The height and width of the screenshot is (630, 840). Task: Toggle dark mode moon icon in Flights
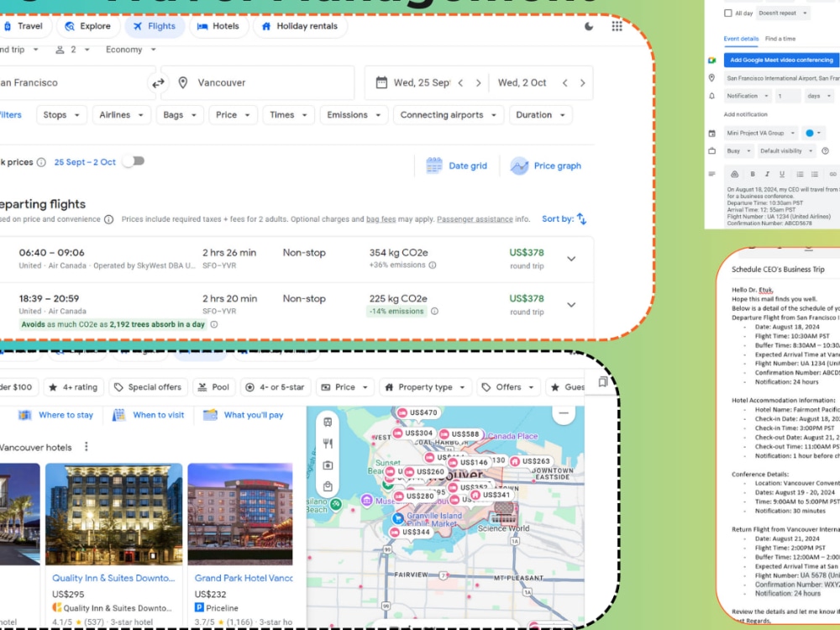pyautogui.click(x=589, y=26)
